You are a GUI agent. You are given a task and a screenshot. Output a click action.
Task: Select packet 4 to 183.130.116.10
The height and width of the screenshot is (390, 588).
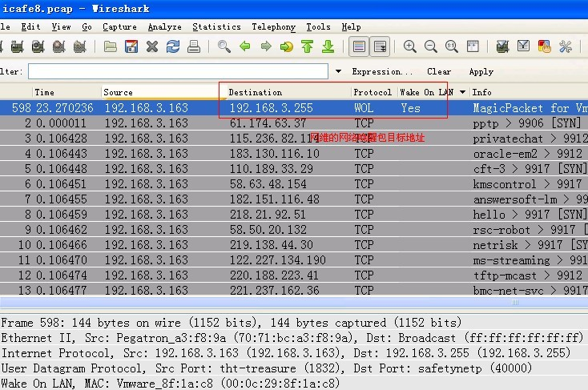(294, 154)
